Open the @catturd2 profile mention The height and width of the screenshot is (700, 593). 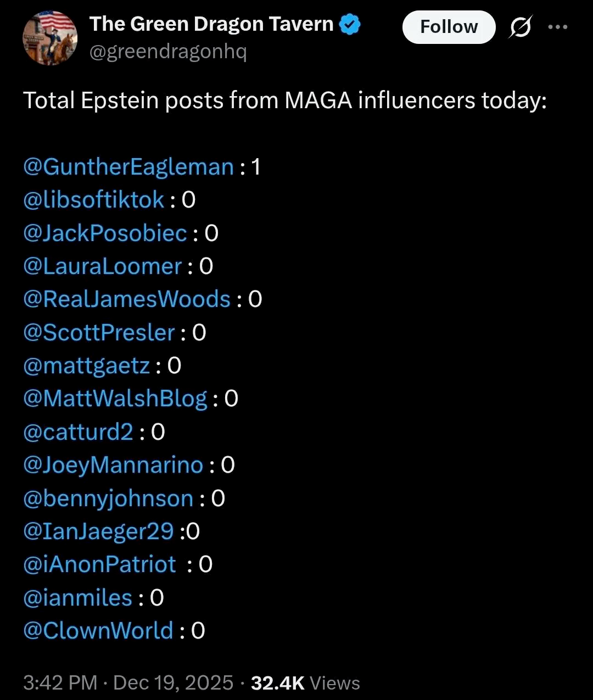[78, 432]
